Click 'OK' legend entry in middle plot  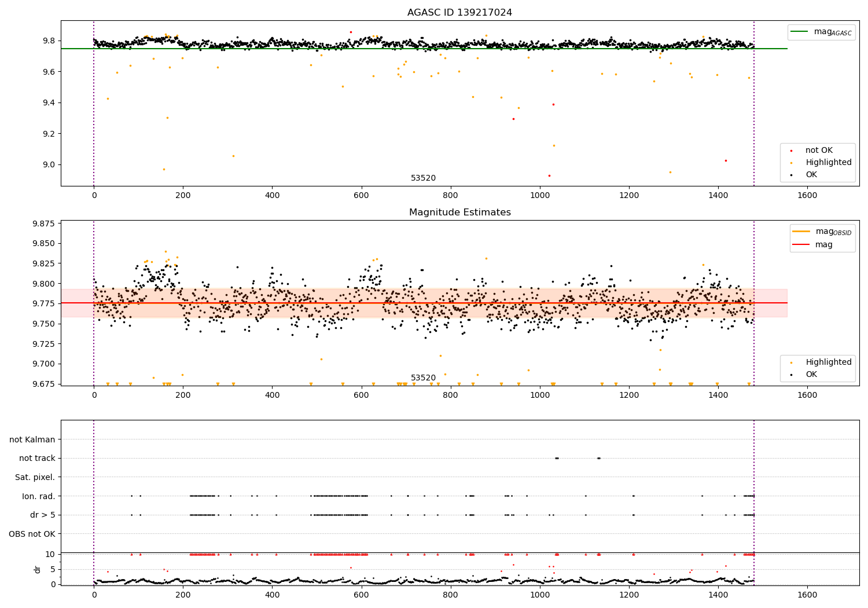click(x=811, y=375)
